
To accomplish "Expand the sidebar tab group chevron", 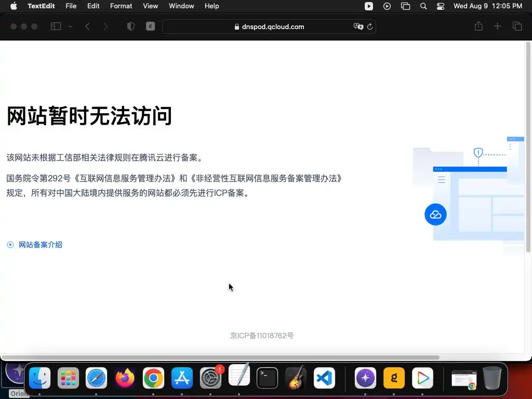I will tap(70, 26).
